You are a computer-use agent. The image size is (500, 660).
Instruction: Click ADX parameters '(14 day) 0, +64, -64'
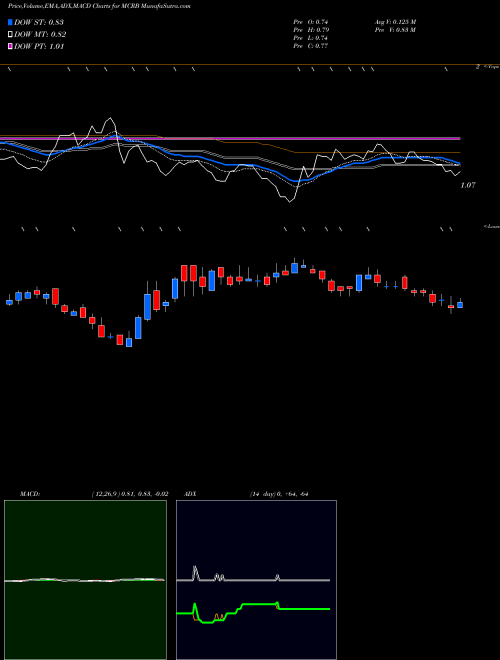click(x=279, y=494)
